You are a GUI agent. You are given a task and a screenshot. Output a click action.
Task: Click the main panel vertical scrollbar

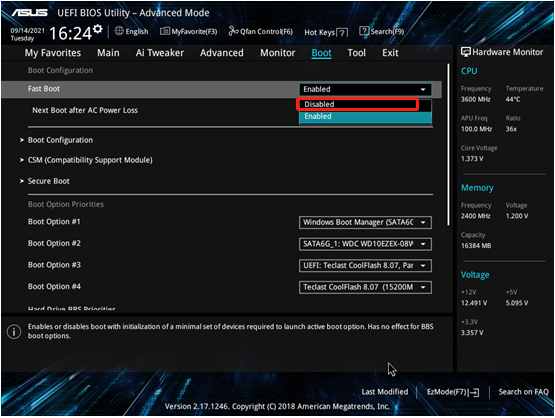448,144
